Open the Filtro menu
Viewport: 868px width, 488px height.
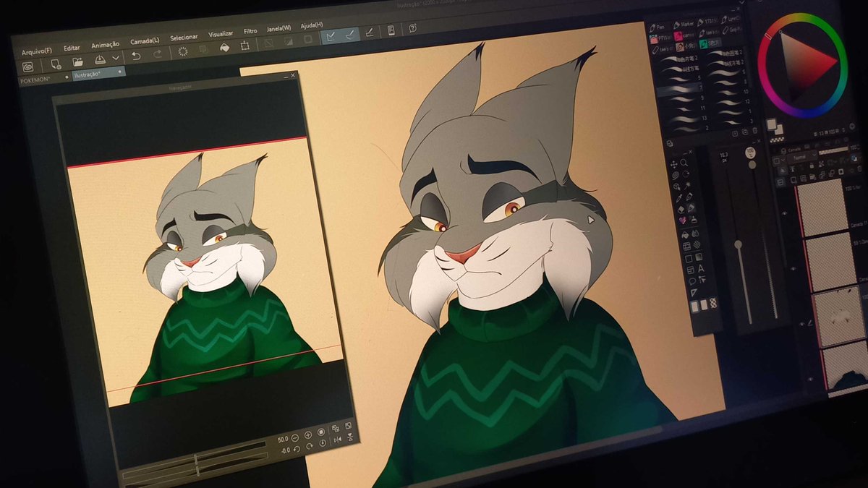pyautogui.click(x=250, y=31)
